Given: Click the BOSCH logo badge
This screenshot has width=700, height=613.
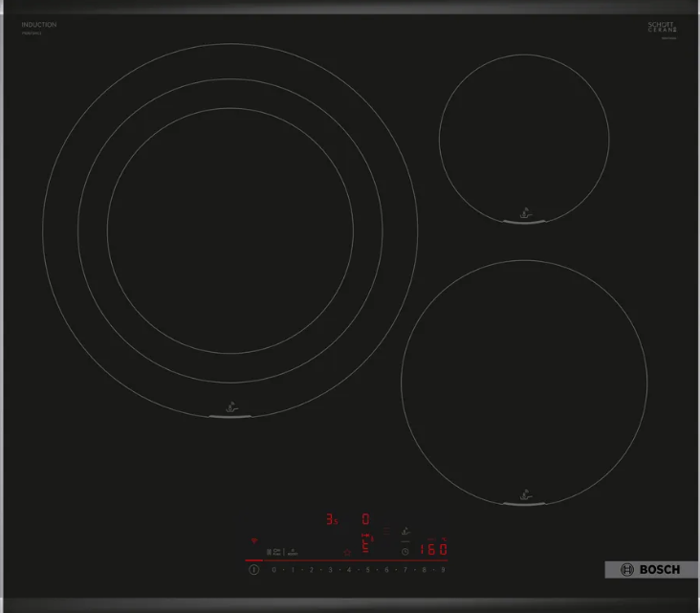Looking at the screenshot, I should [x=650, y=570].
